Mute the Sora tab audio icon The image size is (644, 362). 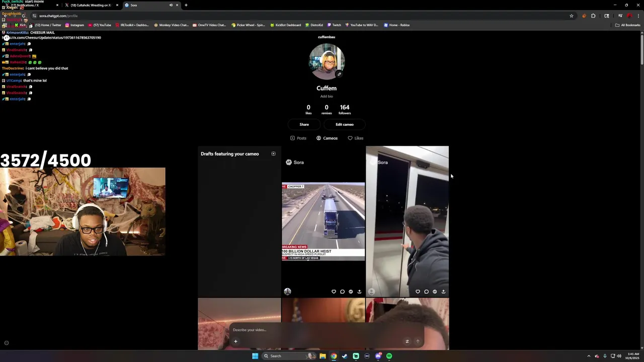click(171, 5)
